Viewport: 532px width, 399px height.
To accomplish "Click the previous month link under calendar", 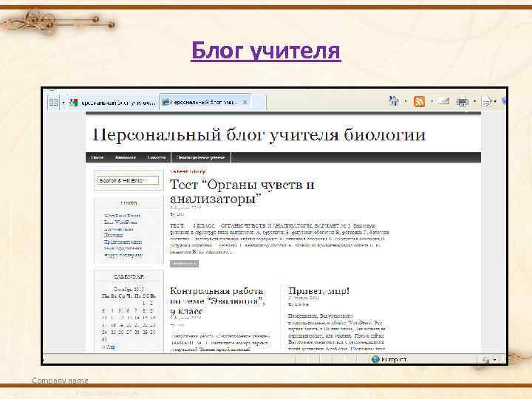I will pyautogui.click(x=109, y=347).
